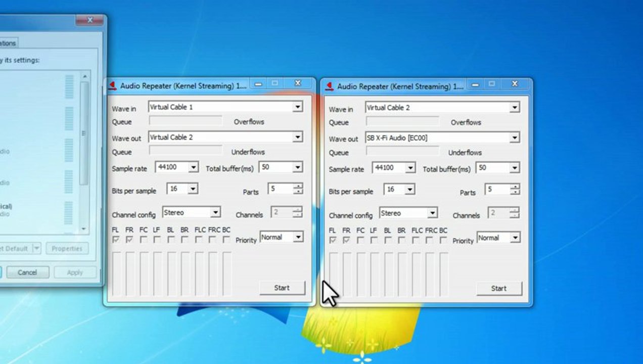
Task: Toggle LF channel checkbox in right Audio Repeater
Action: (374, 241)
